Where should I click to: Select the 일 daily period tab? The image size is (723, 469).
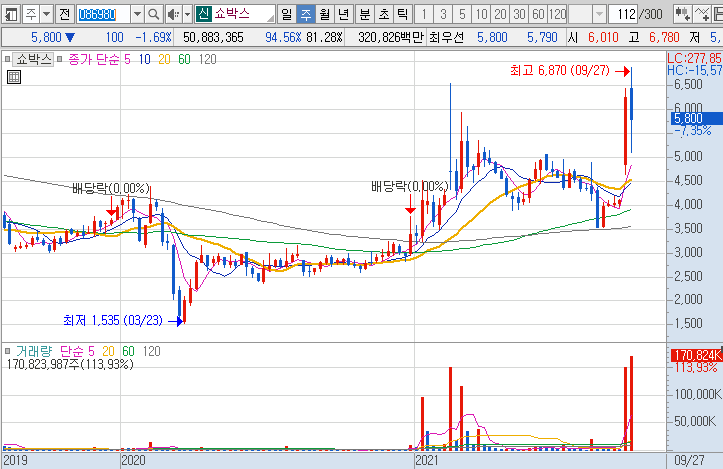coord(287,14)
